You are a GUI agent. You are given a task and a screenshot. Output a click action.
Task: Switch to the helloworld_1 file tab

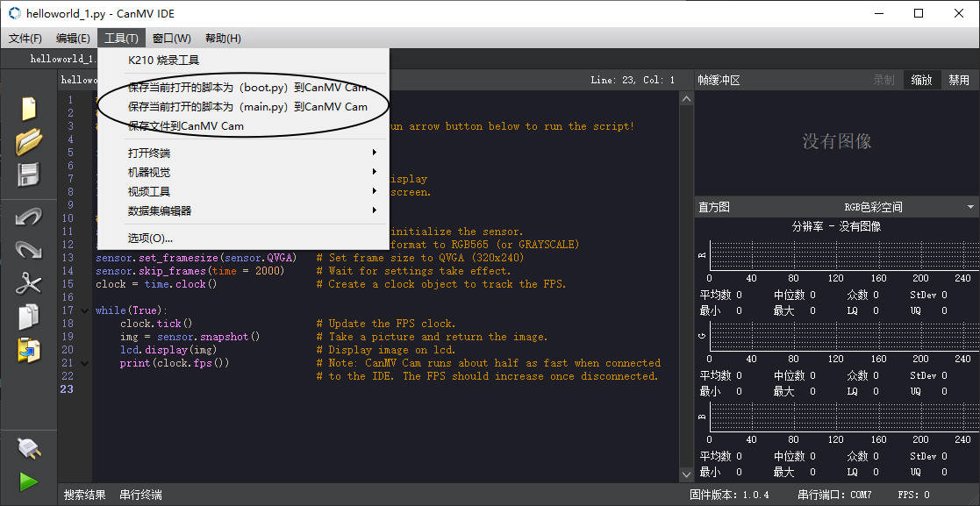tap(62, 59)
